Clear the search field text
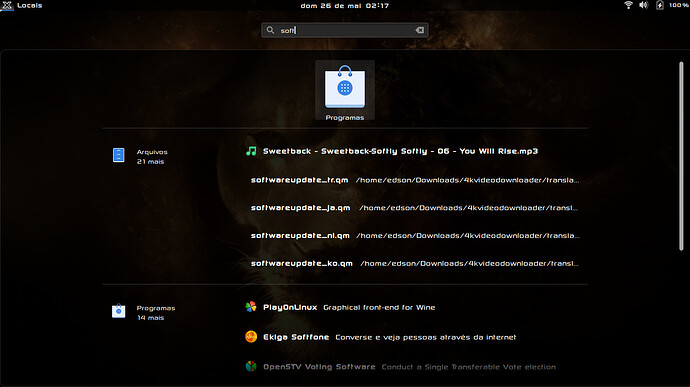Screen dimensions: 690x387 [419, 30]
